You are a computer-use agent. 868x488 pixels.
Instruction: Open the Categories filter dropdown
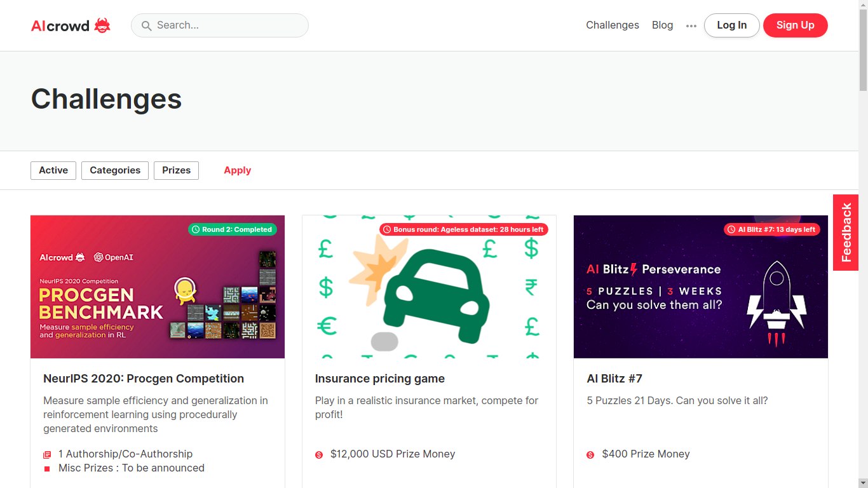coord(115,170)
